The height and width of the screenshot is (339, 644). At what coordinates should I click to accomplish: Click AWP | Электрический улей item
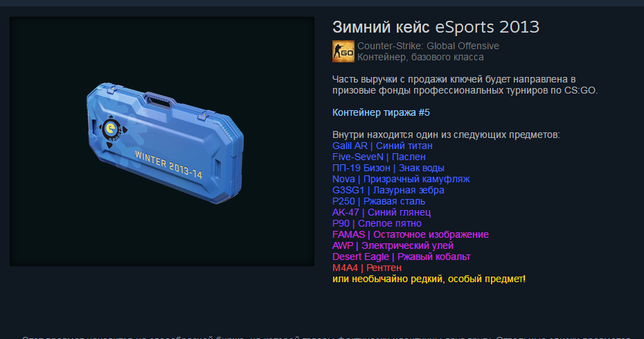(393, 245)
